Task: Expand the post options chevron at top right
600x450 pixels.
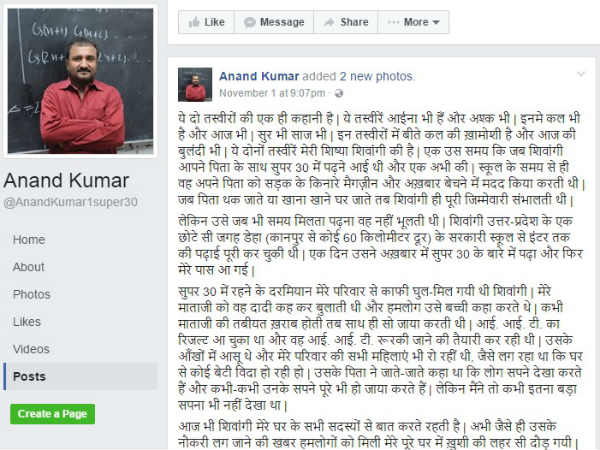Action: point(581,74)
